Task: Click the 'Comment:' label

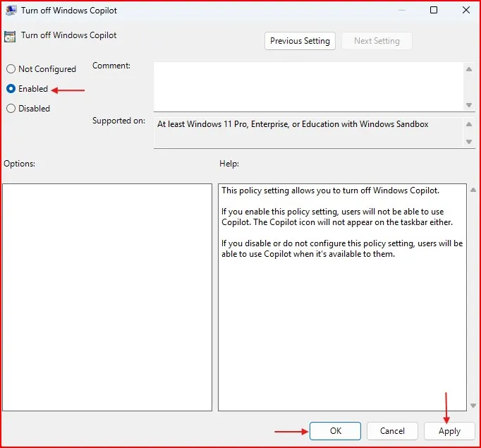Action: click(111, 66)
